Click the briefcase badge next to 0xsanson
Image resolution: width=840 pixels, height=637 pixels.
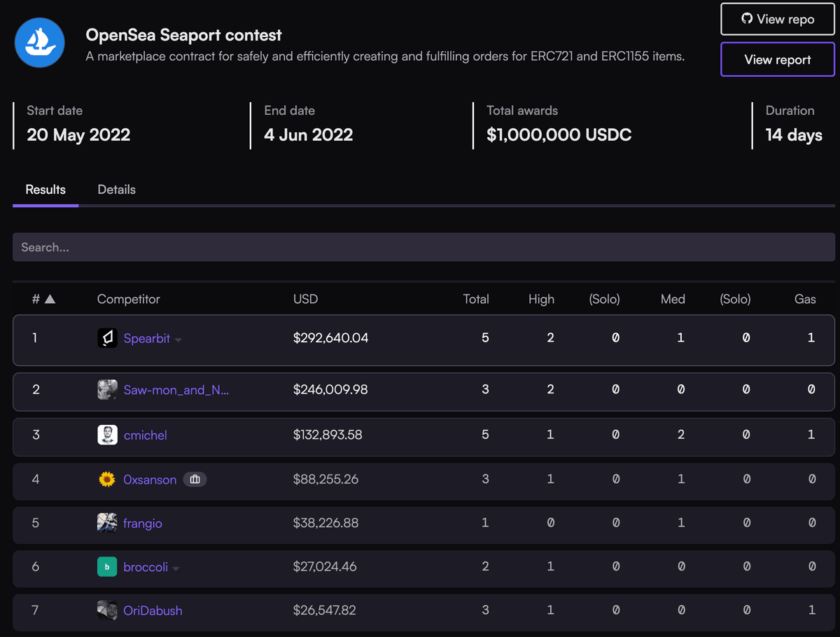pyautogui.click(x=195, y=479)
